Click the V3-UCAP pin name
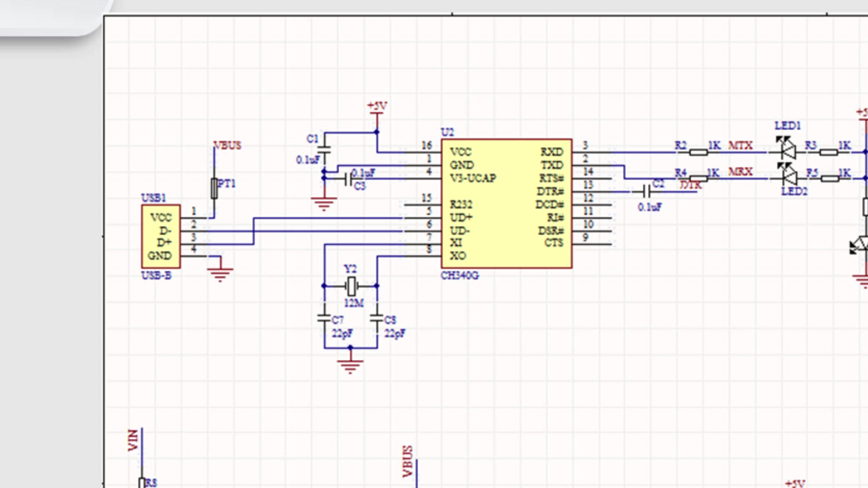Screen dimensions: 868x488 click(x=473, y=178)
